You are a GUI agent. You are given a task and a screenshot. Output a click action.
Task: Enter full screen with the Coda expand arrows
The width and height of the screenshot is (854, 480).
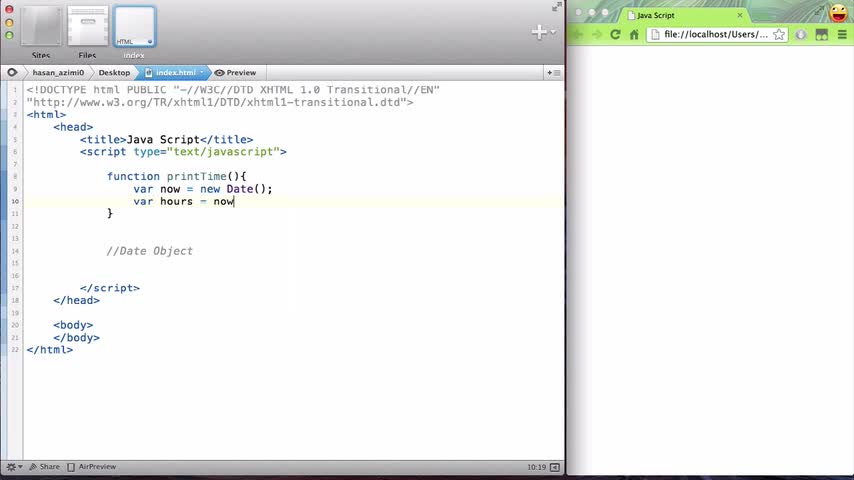click(556, 7)
